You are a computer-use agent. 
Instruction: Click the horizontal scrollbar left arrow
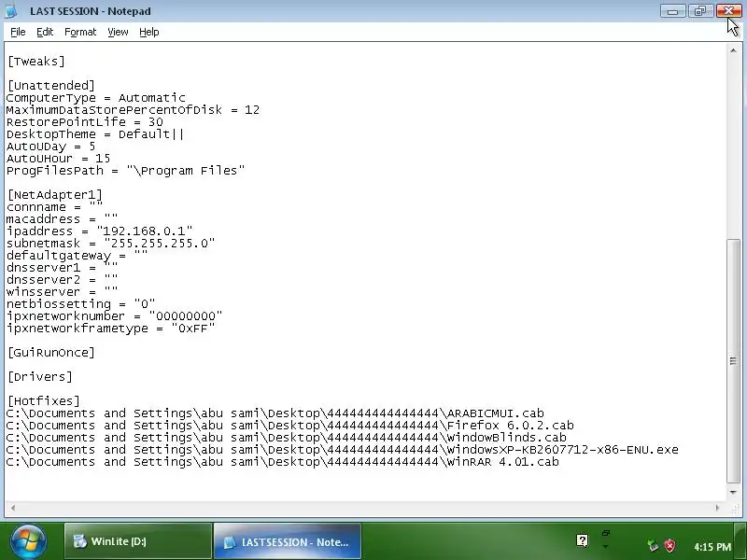(13, 508)
